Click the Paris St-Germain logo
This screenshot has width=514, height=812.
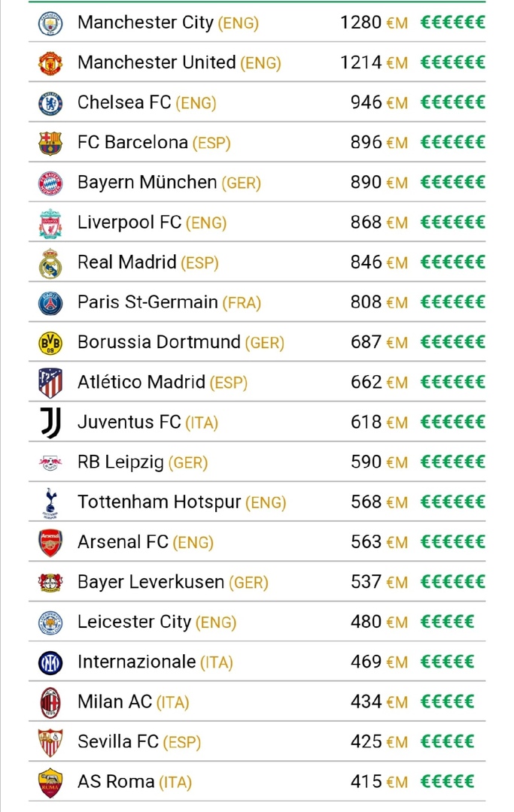pos(50,303)
